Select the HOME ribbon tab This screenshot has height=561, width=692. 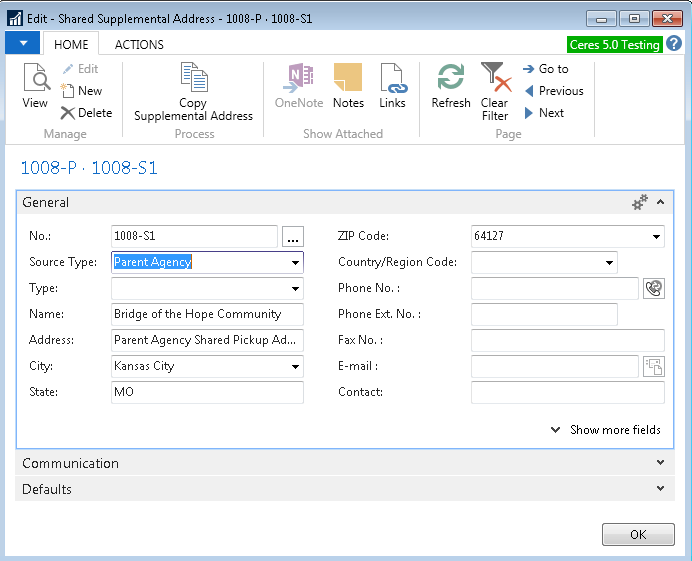(71, 44)
